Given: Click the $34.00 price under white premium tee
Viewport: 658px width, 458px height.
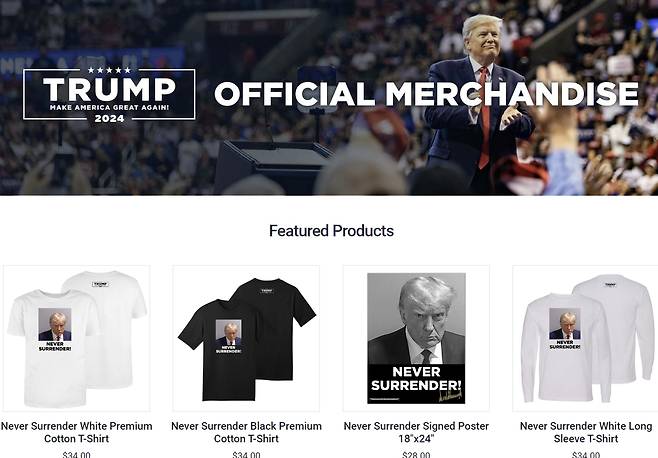Looking at the screenshot, I should (76, 455).
